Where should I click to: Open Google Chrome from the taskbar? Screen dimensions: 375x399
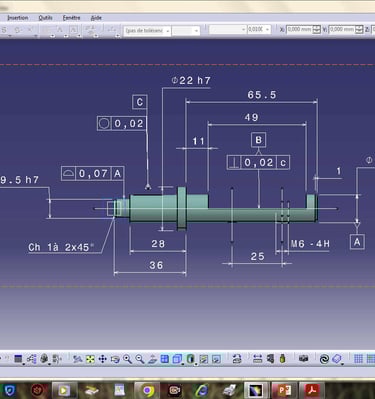[147, 390]
